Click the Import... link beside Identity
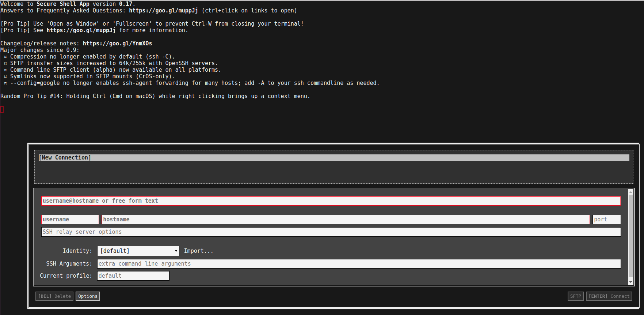This screenshot has width=644, height=315. pos(198,251)
